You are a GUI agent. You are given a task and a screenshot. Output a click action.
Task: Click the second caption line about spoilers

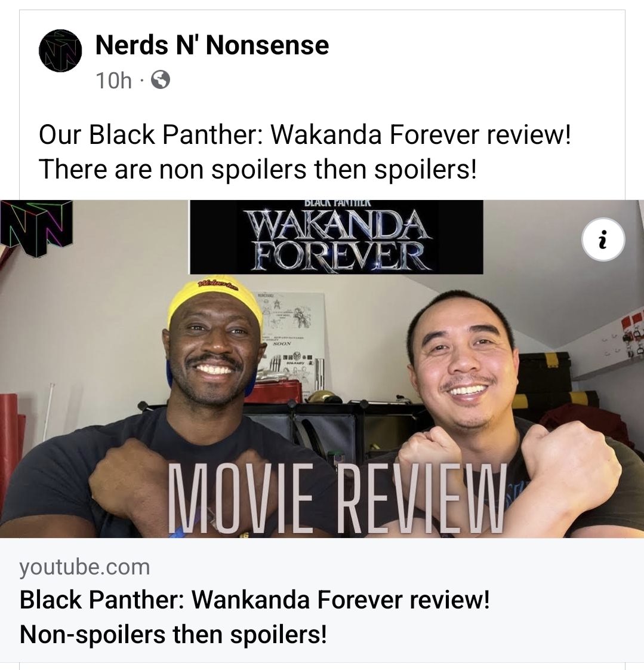tap(257, 169)
